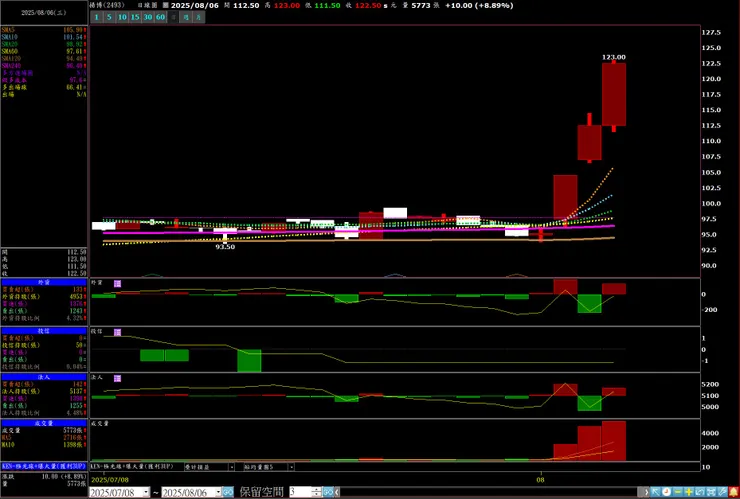Click the tallest red volume bar
740x499 pixels.
click(614, 441)
